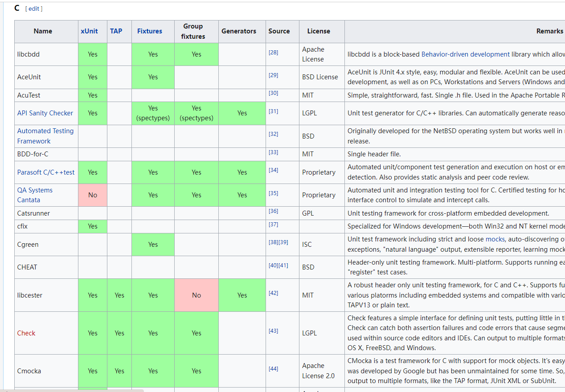Screen dimensions: 565x392
Task: Open citation 35 for QA Systems Cantata
Action: coord(273,193)
